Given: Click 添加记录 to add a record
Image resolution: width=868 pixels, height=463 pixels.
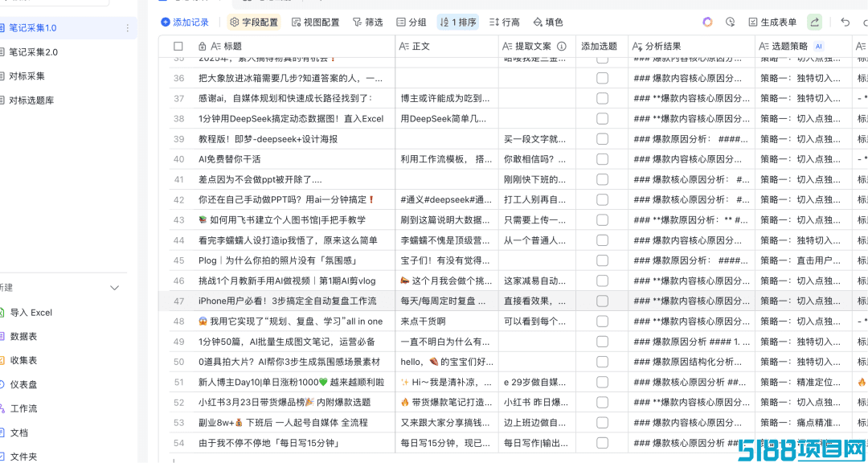Looking at the screenshot, I should 185,23.
